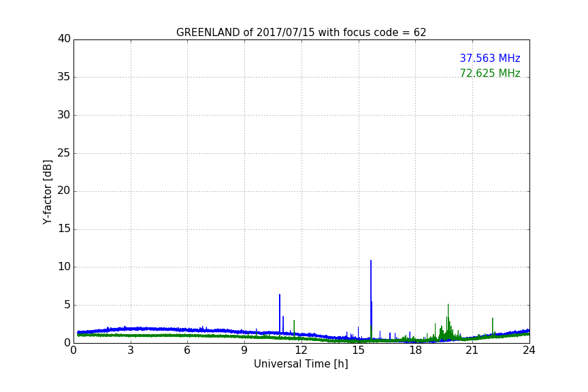Click the plot title 'GREENLAND of 2017/07/15 with focus code = 62'

point(301,33)
